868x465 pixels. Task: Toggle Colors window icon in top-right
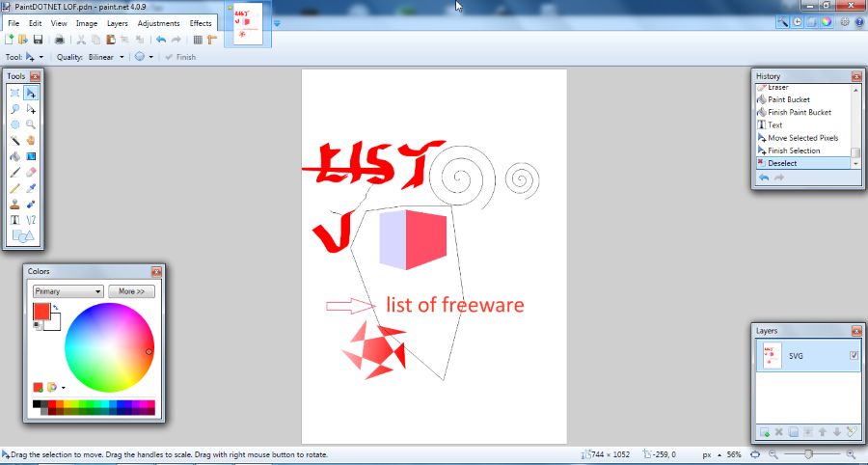pos(826,21)
